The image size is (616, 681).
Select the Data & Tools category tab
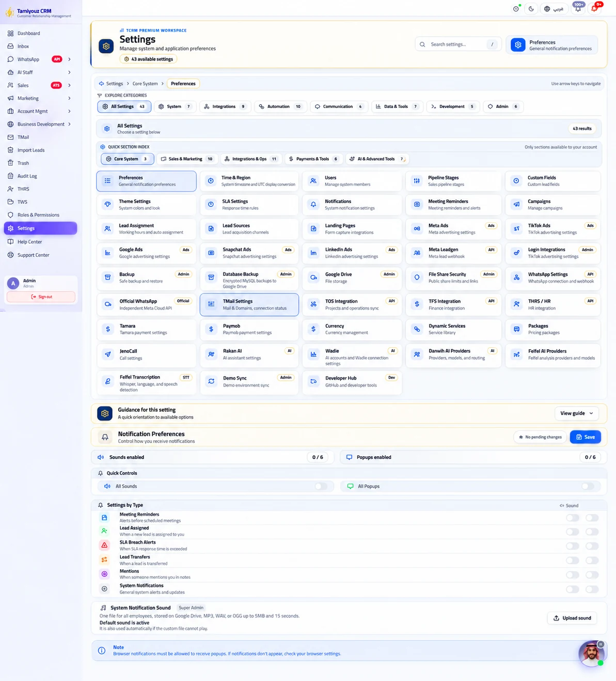pos(397,106)
